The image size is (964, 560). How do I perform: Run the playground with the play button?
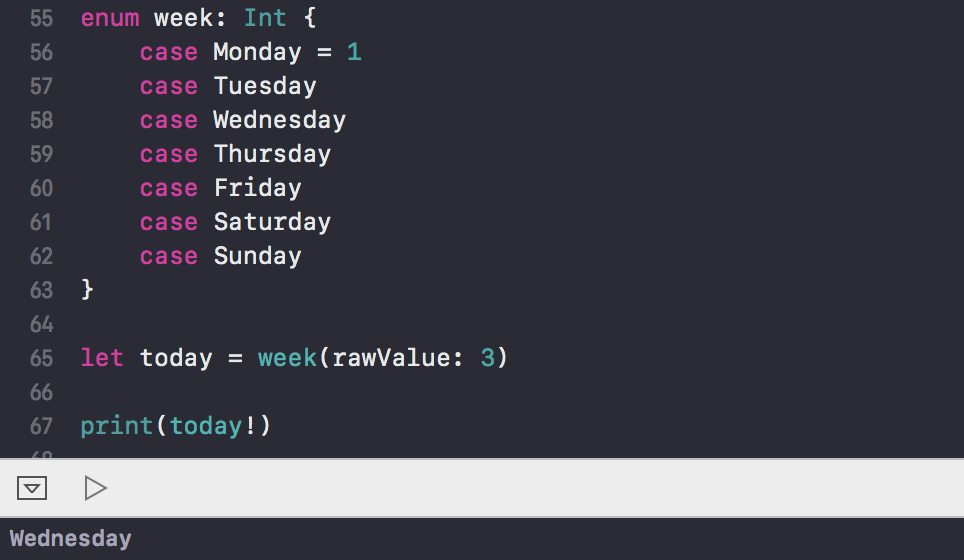(x=95, y=488)
